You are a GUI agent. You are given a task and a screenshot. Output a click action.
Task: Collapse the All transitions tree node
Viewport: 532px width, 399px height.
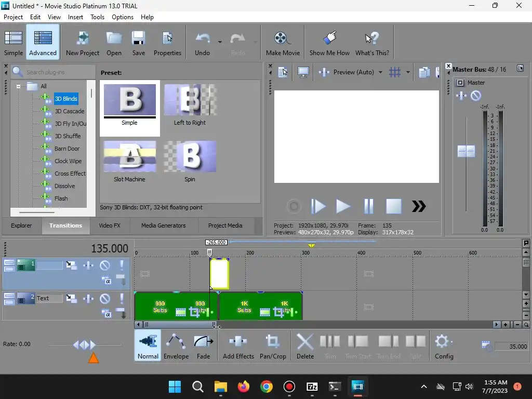click(x=18, y=86)
